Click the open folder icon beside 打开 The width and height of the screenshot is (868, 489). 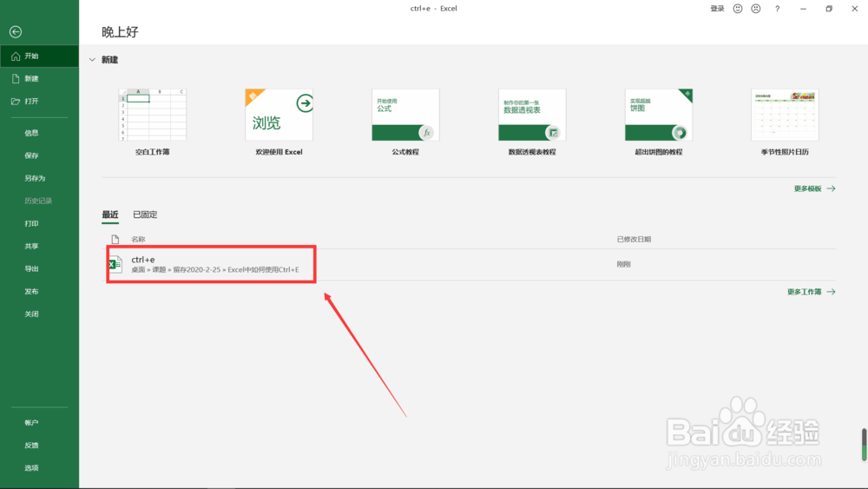tap(16, 102)
